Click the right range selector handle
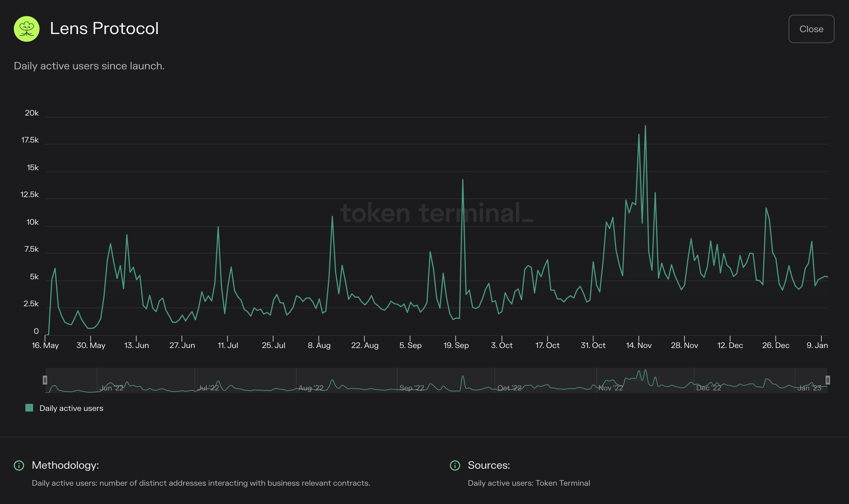This screenshot has height=504, width=849. pyautogui.click(x=827, y=380)
